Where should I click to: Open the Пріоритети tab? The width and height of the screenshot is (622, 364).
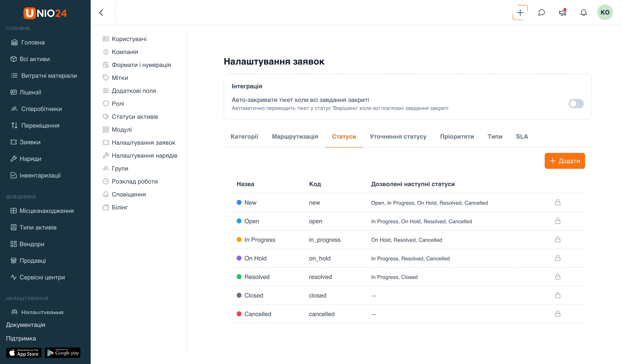(x=457, y=136)
